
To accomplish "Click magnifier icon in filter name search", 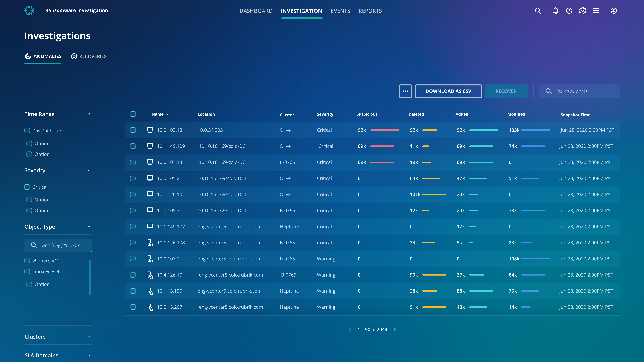I will pyautogui.click(x=34, y=245).
